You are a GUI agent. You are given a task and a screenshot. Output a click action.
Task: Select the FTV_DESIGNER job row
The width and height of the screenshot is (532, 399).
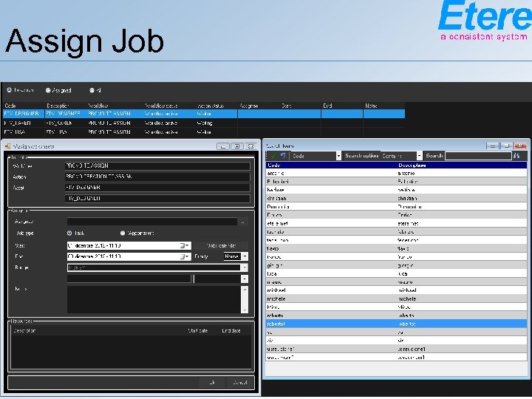204,114
